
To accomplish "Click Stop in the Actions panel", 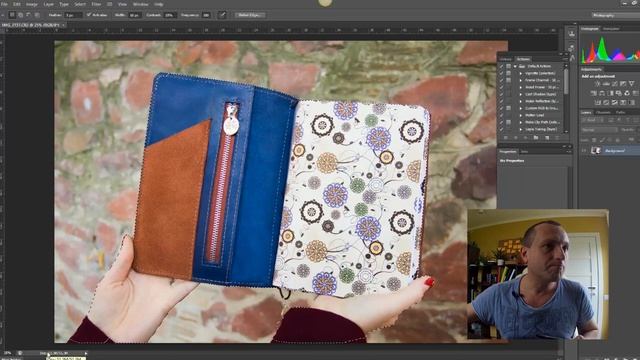I will [x=506, y=138].
